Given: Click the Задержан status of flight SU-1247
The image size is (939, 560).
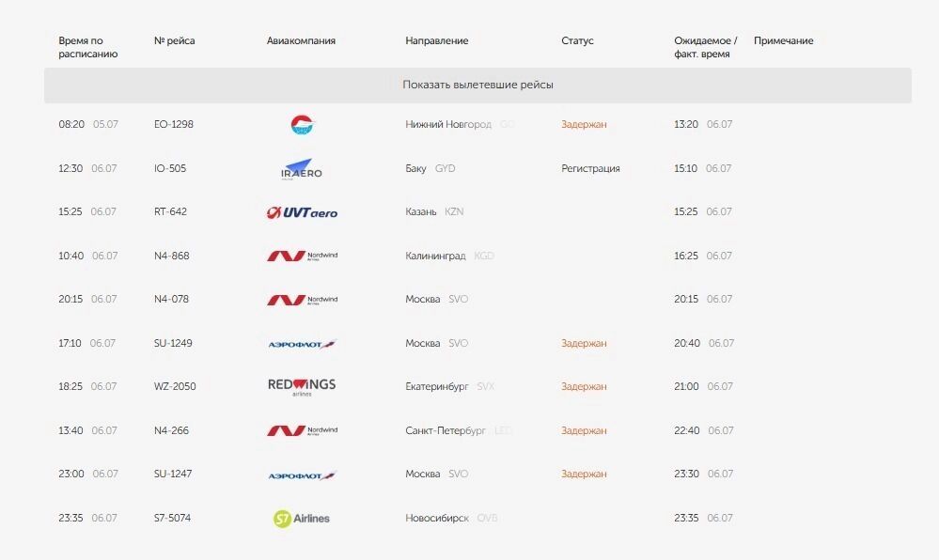Looking at the screenshot, I should (x=584, y=474).
